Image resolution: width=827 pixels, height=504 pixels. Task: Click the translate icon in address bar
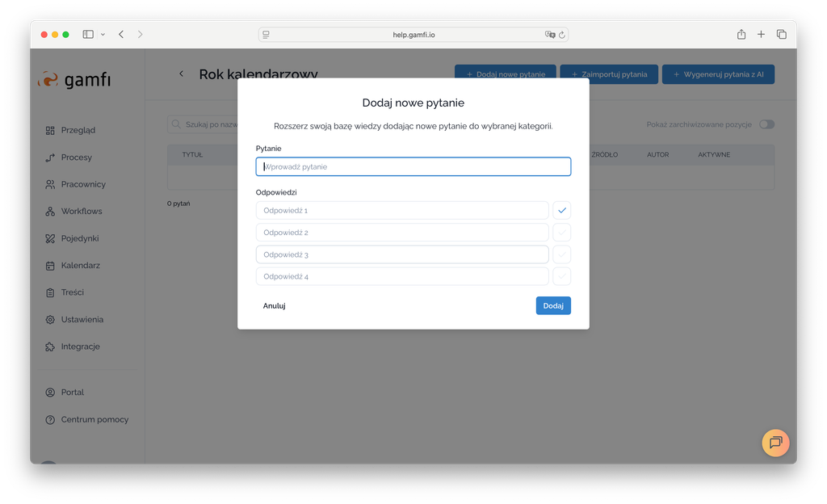point(550,35)
